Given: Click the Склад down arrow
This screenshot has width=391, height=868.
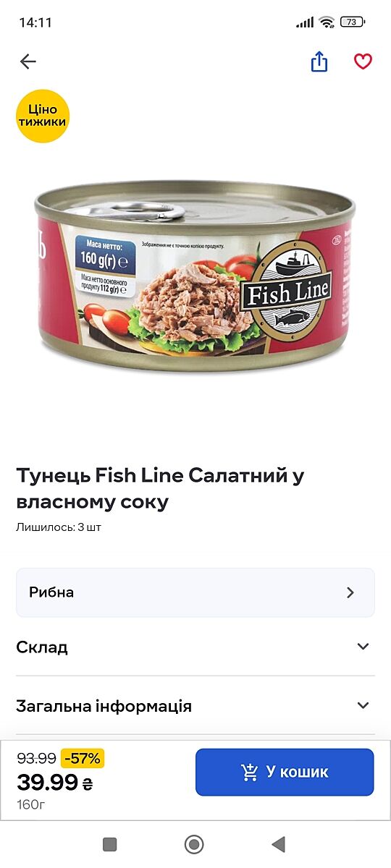Looking at the screenshot, I should tap(363, 647).
